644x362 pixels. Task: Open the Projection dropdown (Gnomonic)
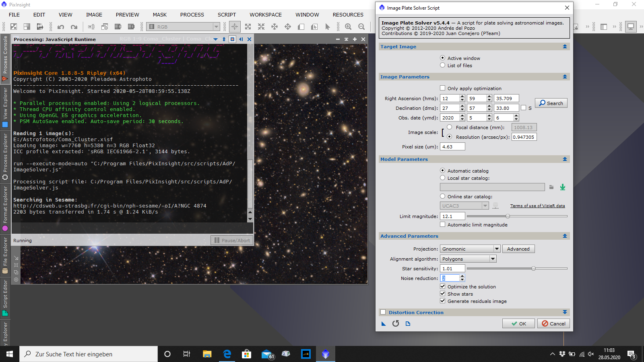click(x=470, y=249)
